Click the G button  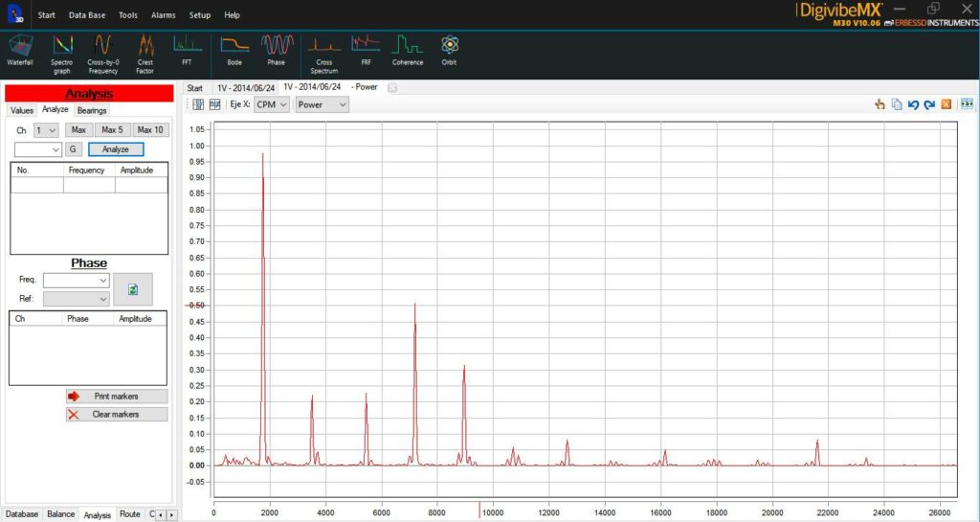(73, 149)
